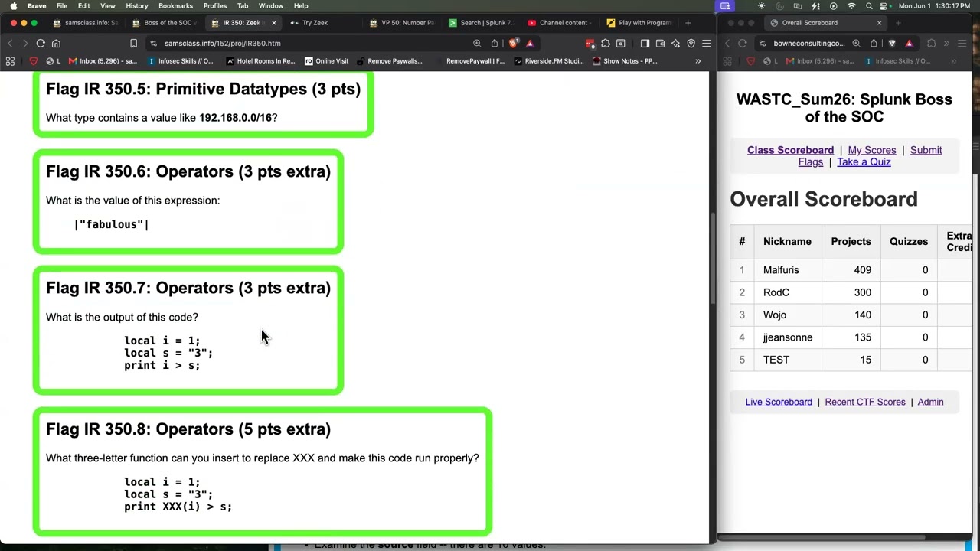Click the back arrow in the samsclass window
The width and height of the screenshot is (980, 551).
pos(10,44)
